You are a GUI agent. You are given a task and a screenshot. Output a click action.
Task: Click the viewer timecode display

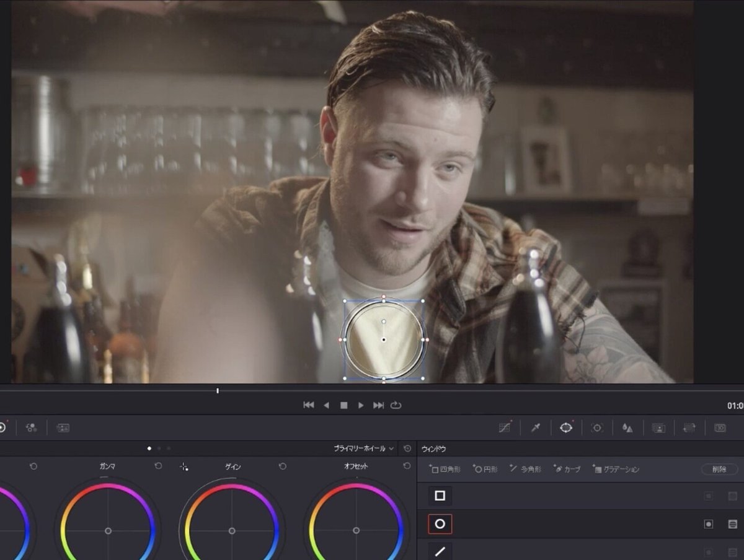pos(735,406)
